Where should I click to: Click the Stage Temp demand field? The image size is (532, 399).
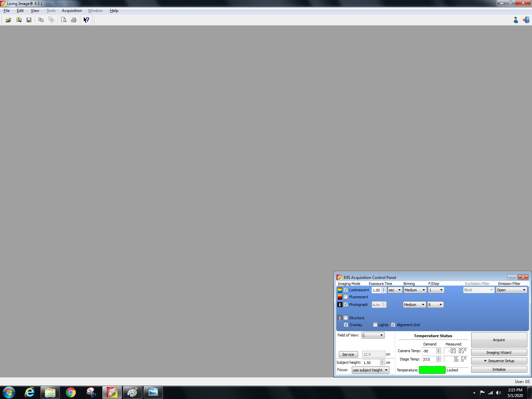(x=429, y=359)
